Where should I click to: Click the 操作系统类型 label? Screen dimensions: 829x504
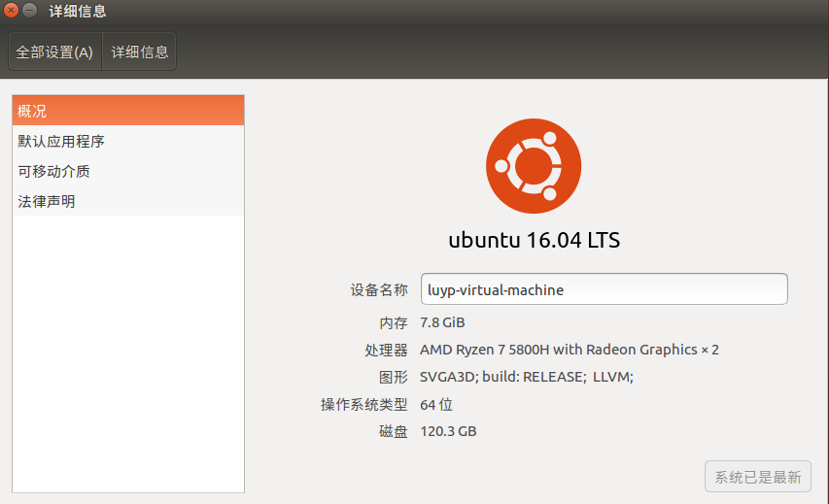click(363, 405)
